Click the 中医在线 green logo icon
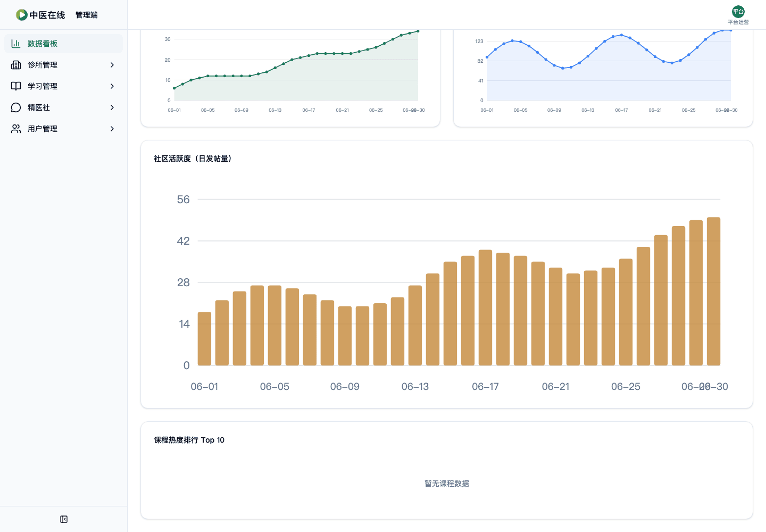766x532 pixels. tap(21, 15)
